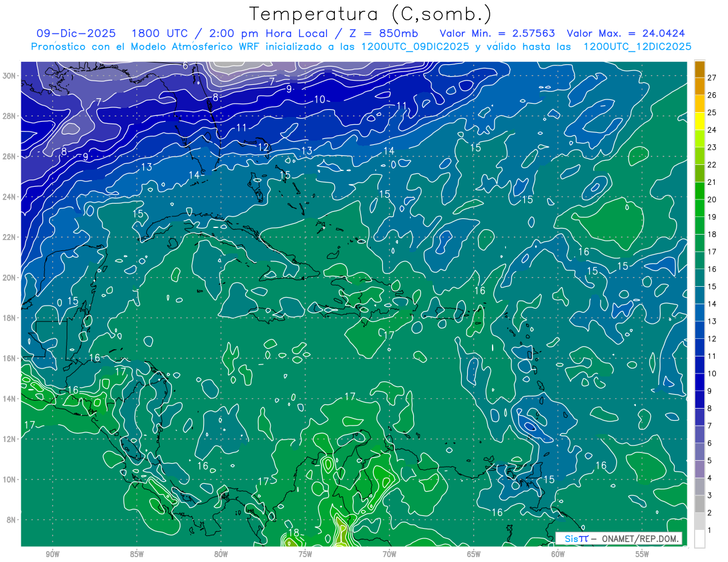Click the number 23 in the color legend
The image size is (728, 562).
712,147
